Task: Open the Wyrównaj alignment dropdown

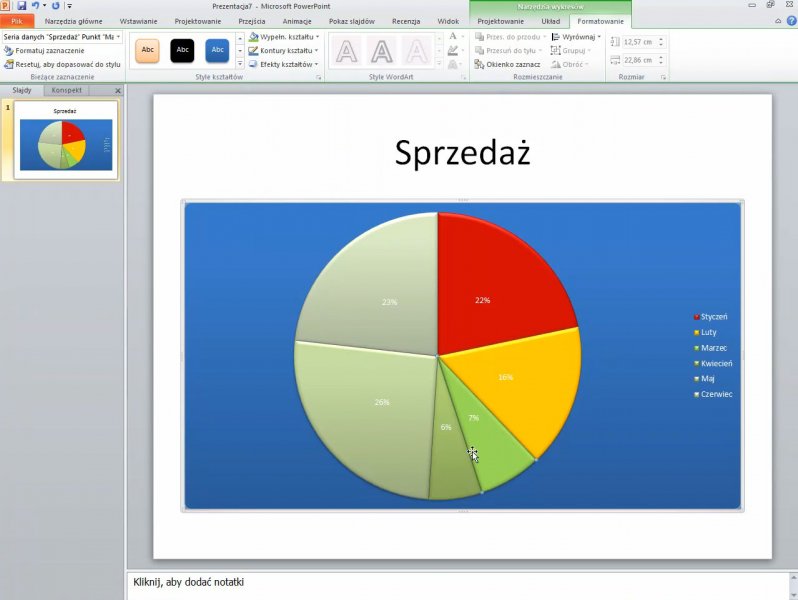Action: click(x=576, y=37)
